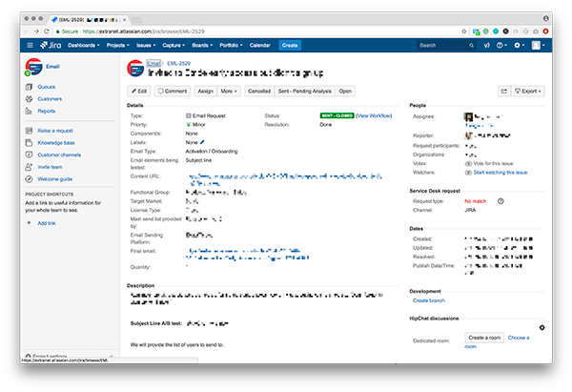Click the View Workflow link

(374, 115)
